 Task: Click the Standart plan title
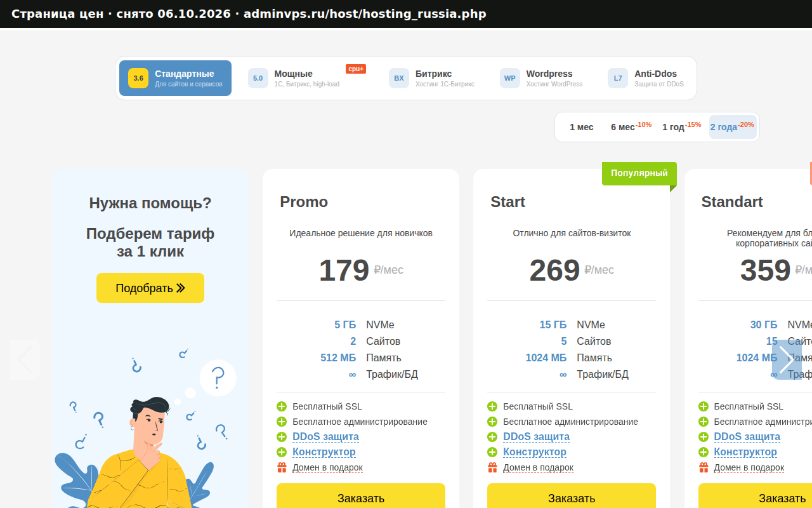coord(732,202)
